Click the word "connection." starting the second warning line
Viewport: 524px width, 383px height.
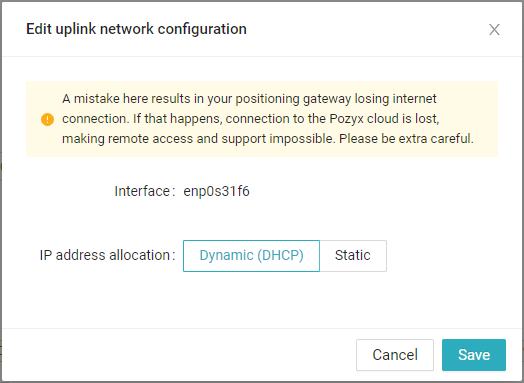96,119
